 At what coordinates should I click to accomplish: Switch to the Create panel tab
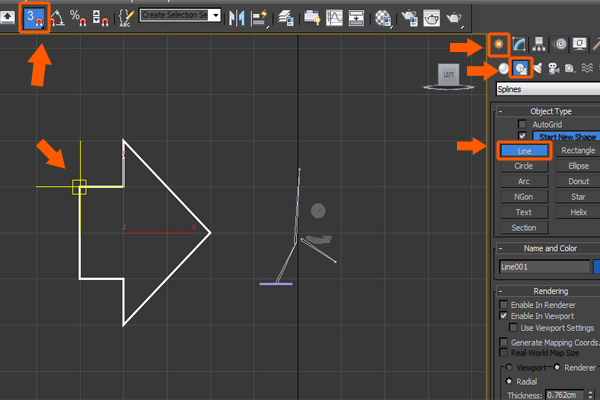tap(499, 44)
